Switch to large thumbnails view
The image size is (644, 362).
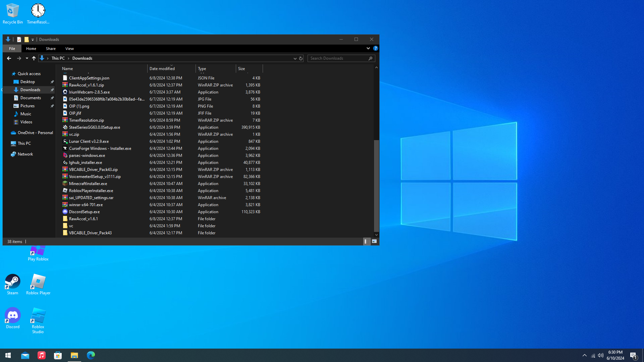[x=374, y=241]
